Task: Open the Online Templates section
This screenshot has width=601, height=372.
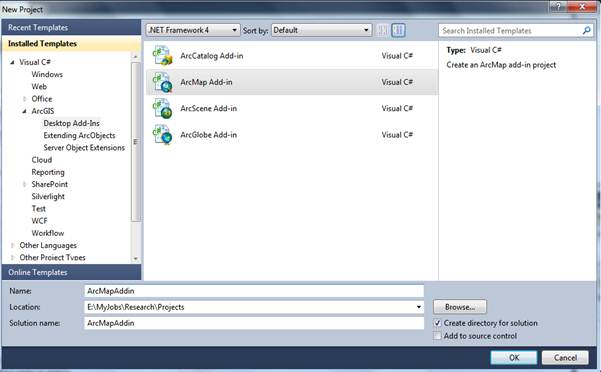Action: click(71, 272)
